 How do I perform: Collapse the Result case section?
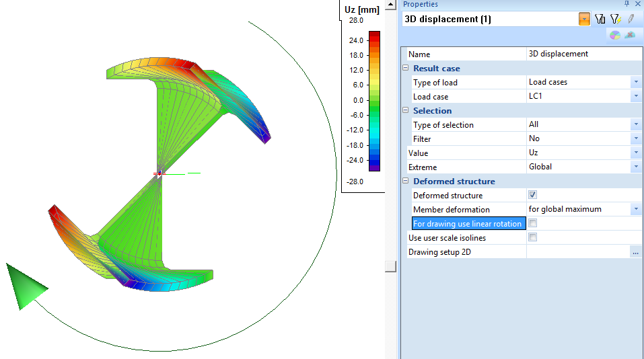[405, 69]
